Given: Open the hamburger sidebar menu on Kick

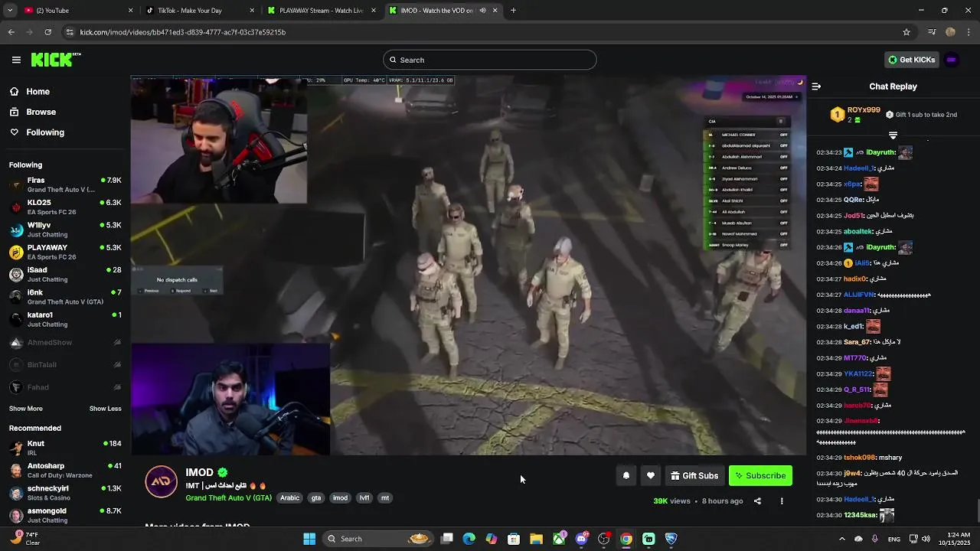Looking at the screenshot, I should pos(16,60).
